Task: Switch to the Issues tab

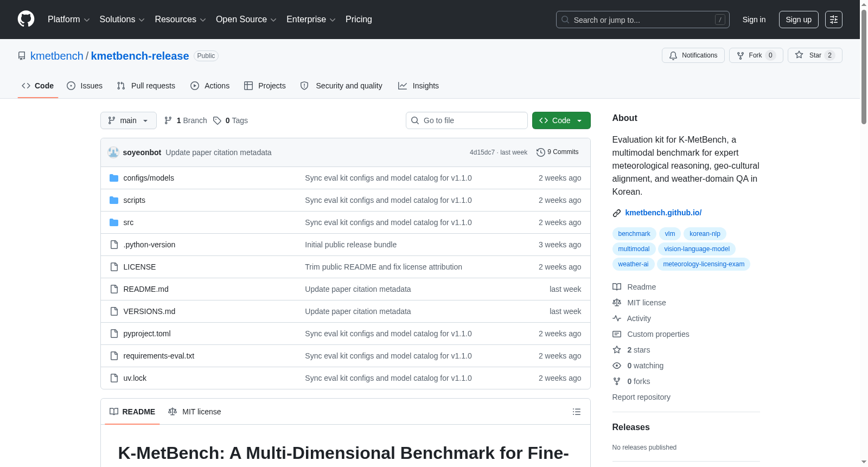Action: (x=85, y=86)
